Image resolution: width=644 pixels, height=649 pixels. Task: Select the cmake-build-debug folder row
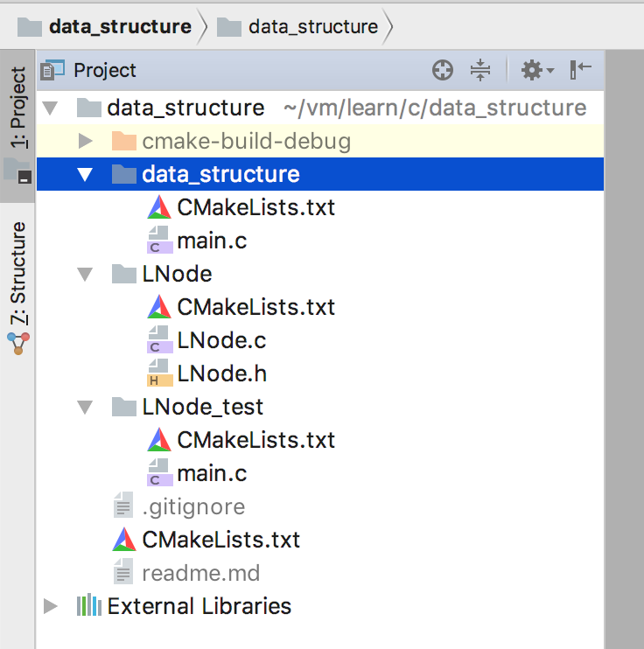pyautogui.click(x=320, y=141)
